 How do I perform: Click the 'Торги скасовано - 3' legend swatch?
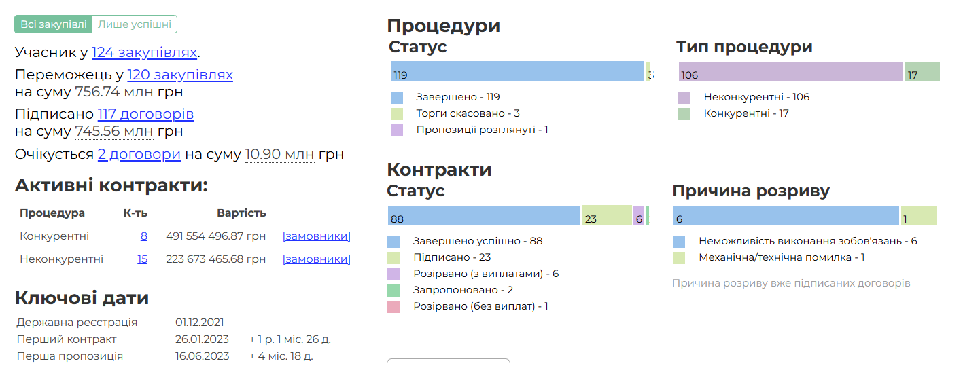[x=397, y=113]
